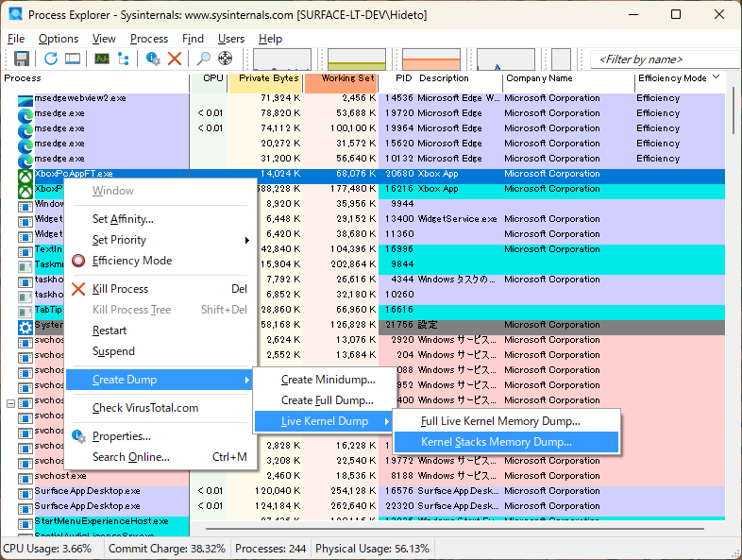Open the Help menu
Screen dimensions: 742x560
pyautogui.click(x=270, y=39)
